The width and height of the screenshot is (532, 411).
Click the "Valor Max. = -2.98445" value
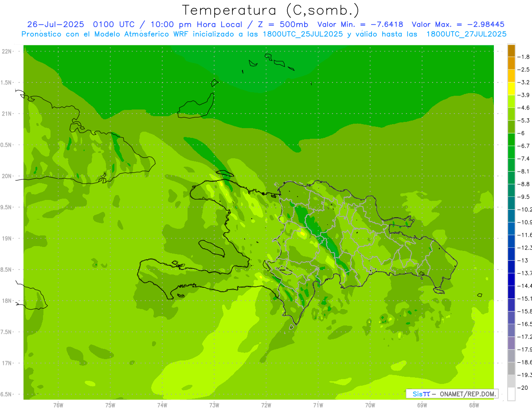click(x=458, y=24)
